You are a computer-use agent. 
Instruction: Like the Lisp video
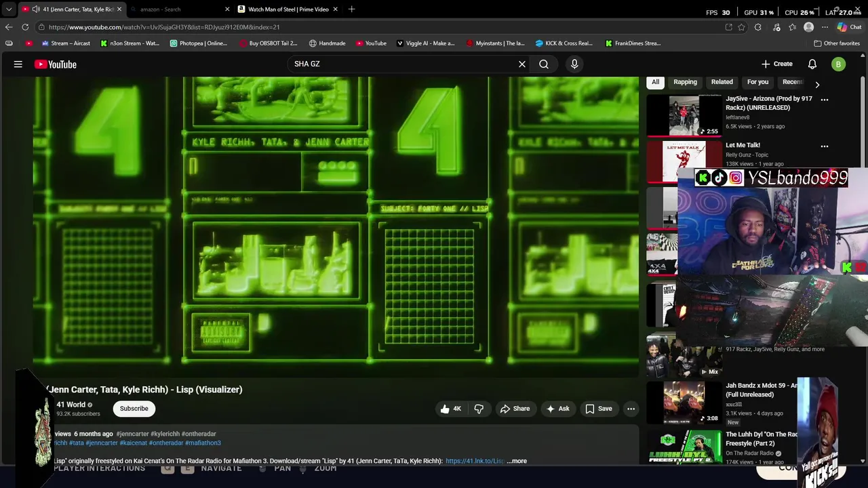click(x=450, y=409)
